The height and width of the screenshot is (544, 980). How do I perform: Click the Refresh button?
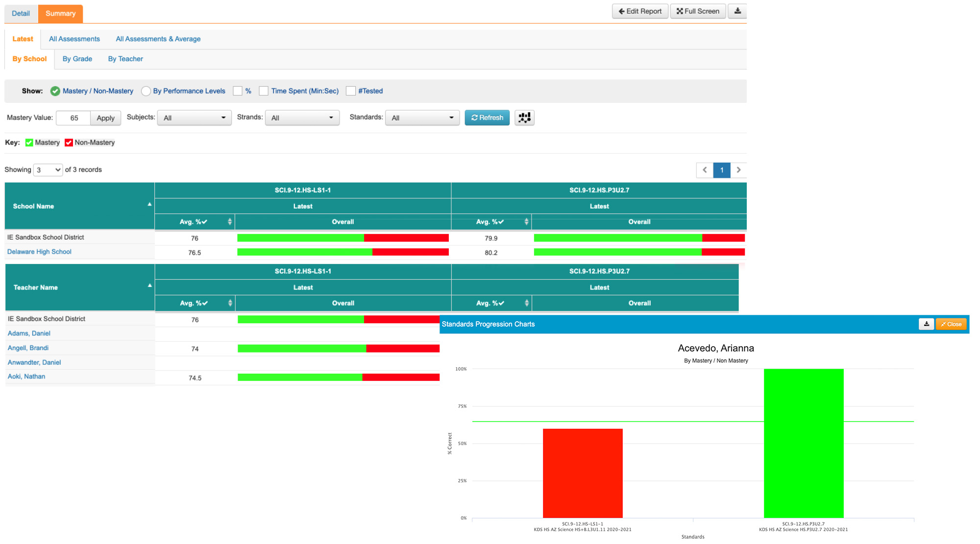click(x=487, y=118)
